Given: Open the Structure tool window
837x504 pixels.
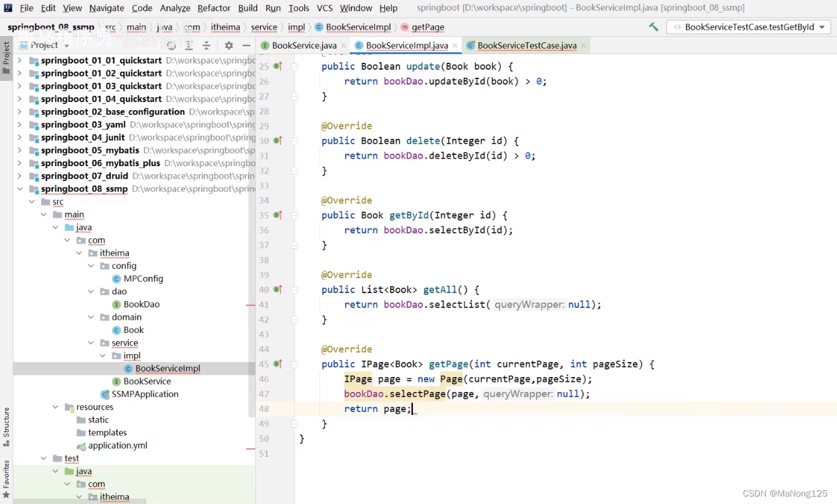Looking at the screenshot, I should point(6,427).
